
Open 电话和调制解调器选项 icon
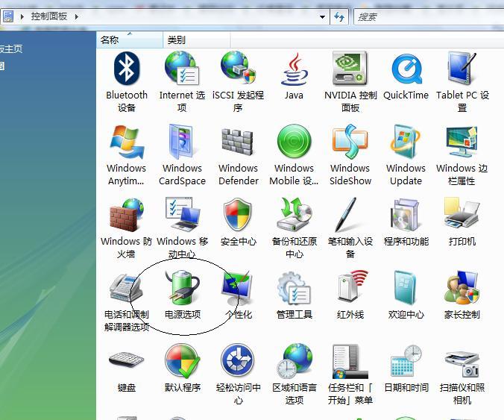(x=127, y=288)
